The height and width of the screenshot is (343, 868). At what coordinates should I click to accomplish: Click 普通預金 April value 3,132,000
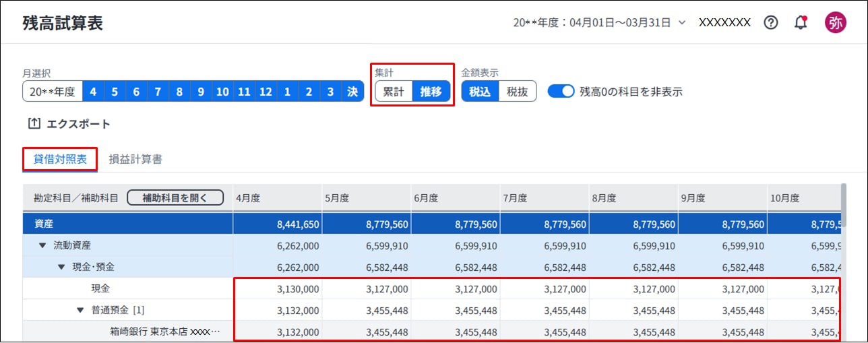pyautogui.click(x=298, y=310)
